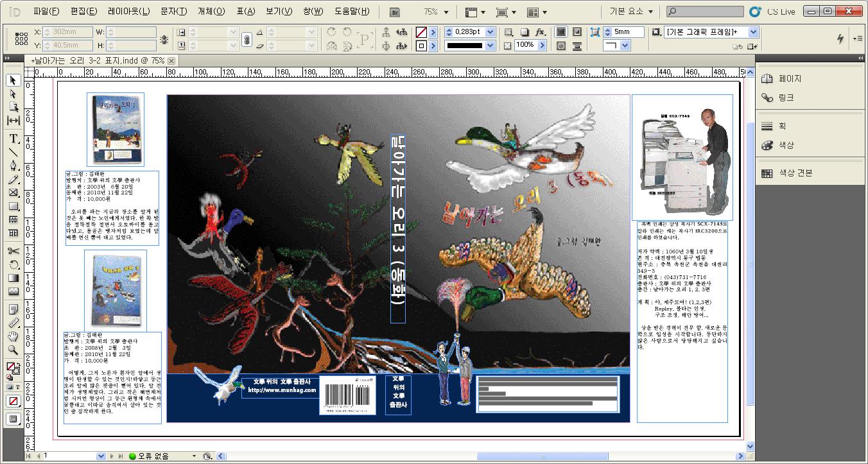Open the 레이아웃(L) menu
The width and height of the screenshot is (868, 464).
point(128,12)
